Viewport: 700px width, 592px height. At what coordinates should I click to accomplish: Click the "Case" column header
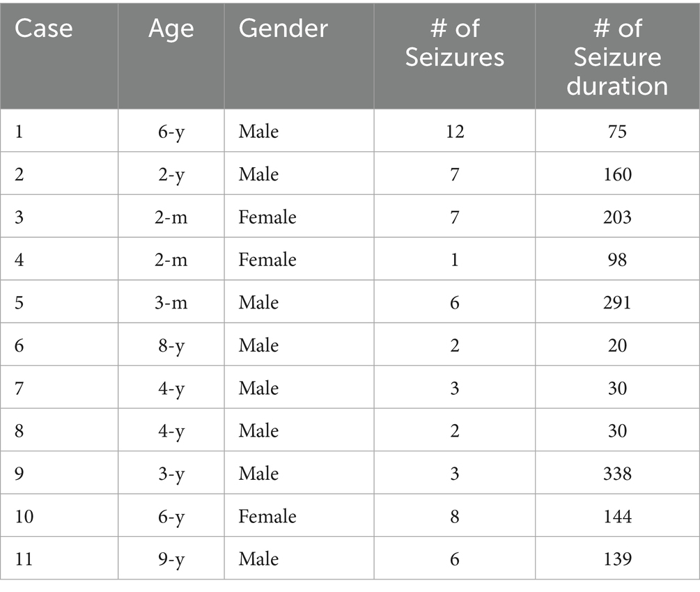pos(43,29)
